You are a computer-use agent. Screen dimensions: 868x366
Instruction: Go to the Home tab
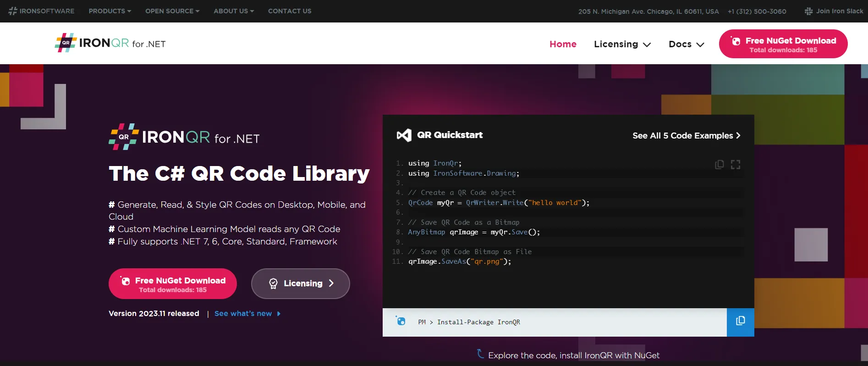pos(563,44)
